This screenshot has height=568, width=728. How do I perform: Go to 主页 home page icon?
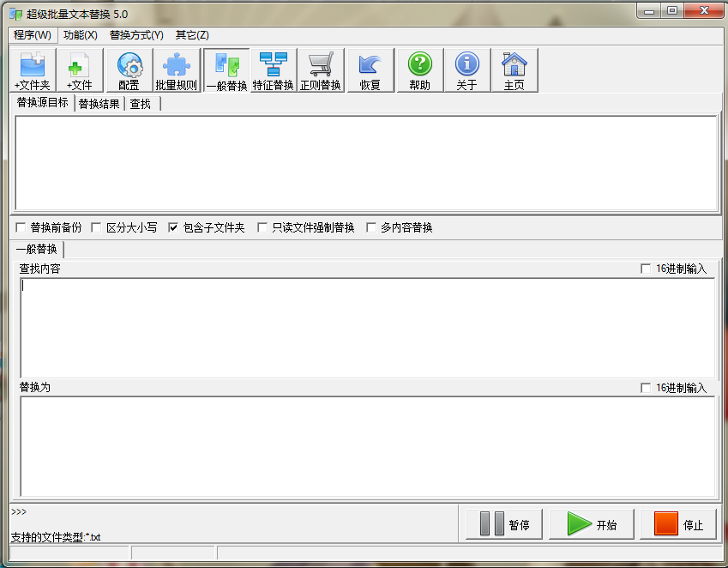pos(514,70)
